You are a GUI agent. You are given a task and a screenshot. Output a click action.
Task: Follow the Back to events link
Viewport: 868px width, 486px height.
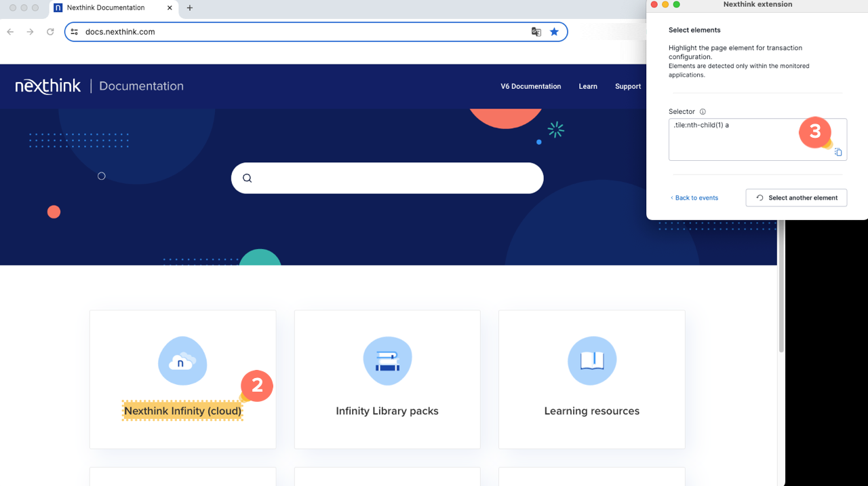point(694,198)
